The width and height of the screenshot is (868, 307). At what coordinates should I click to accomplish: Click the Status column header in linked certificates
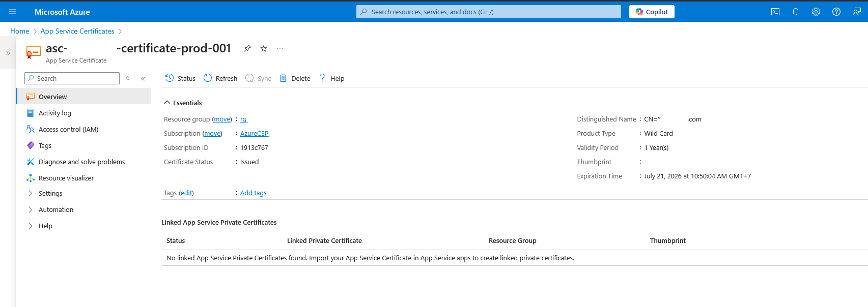pos(176,240)
